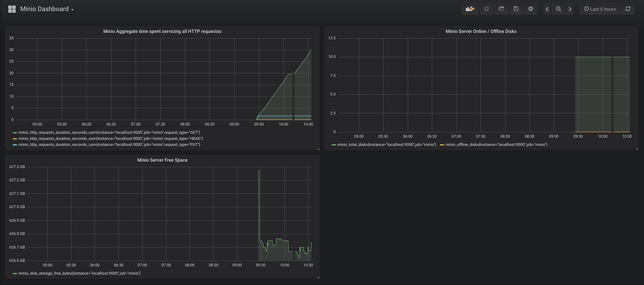Open the Add panel icon

(470, 9)
